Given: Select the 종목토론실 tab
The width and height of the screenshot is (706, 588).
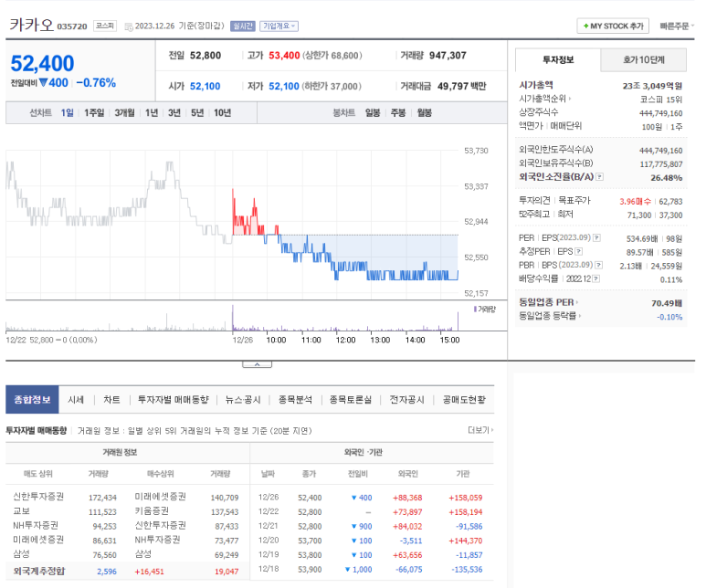Looking at the screenshot, I should [x=351, y=400].
